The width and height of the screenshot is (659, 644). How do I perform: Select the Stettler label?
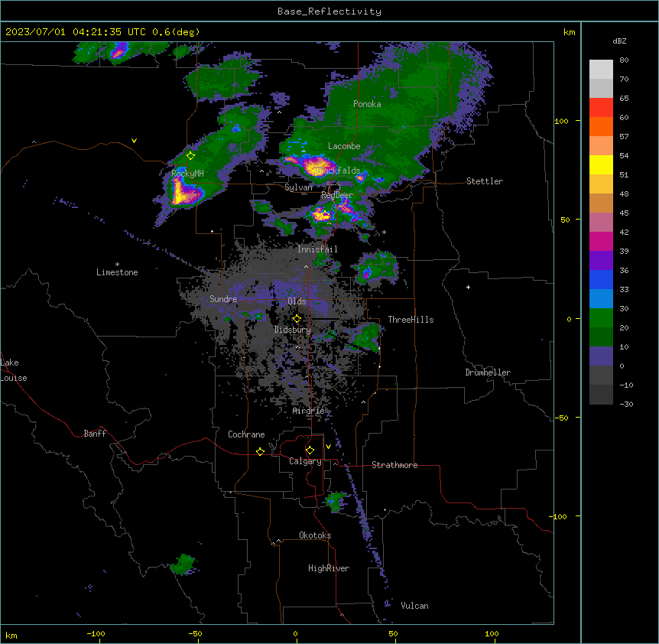[x=484, y=181]
